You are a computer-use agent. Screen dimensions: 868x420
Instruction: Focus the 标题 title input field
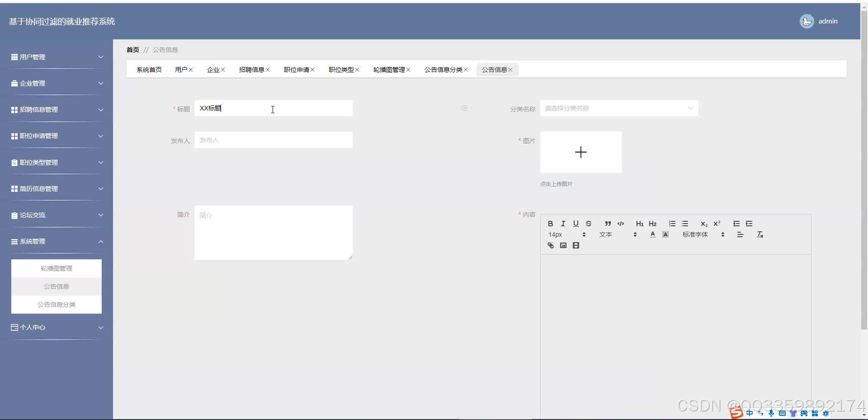274,108
